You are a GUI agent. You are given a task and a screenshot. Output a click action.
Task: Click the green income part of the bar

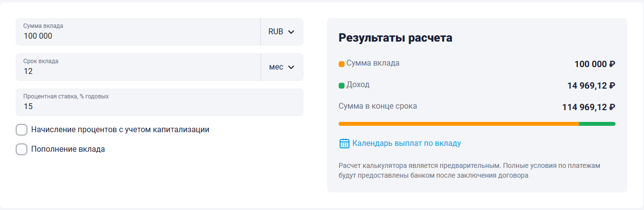pos(597,124)
